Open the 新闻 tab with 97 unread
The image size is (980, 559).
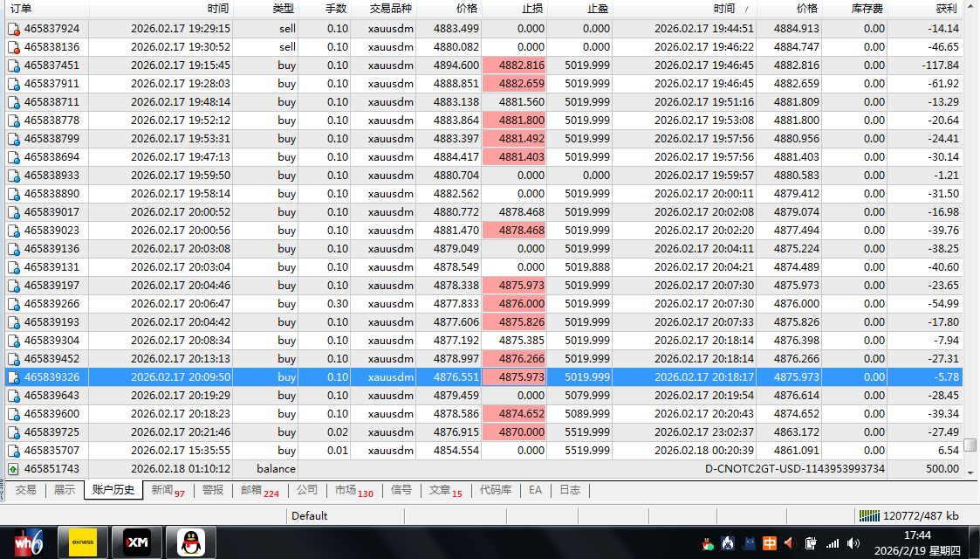coord(167,490)
